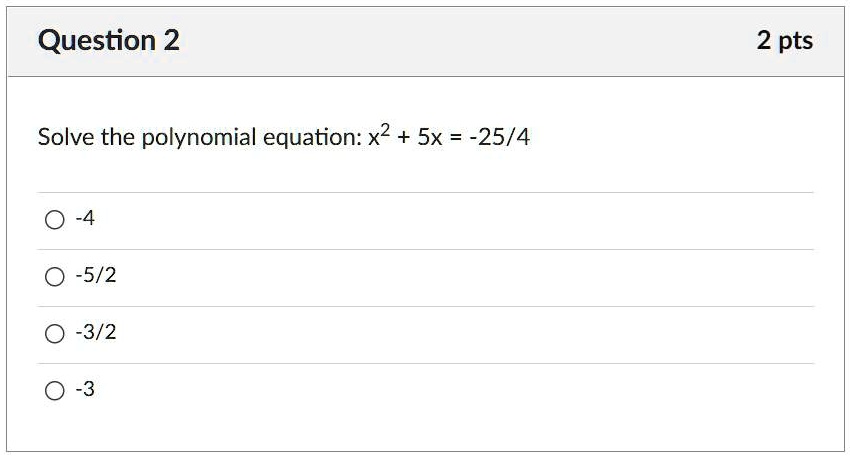This screenshot has height=457, width=850.
Task: Click the word "equation:" in the prompt
Action: (x=313, y=138)
